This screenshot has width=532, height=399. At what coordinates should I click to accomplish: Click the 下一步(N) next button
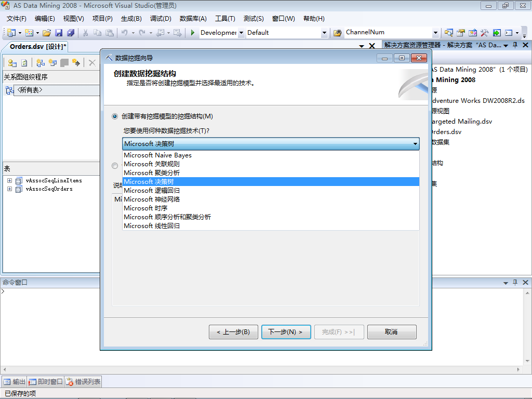(x=286, y=332)
